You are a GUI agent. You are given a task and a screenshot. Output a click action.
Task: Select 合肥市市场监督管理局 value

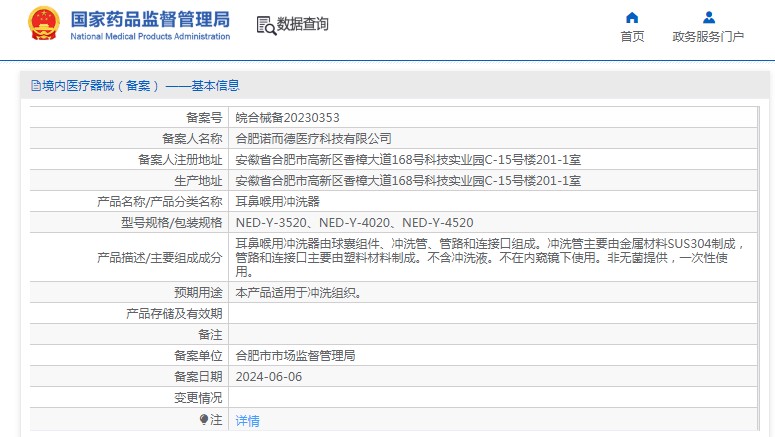[296, 355]
